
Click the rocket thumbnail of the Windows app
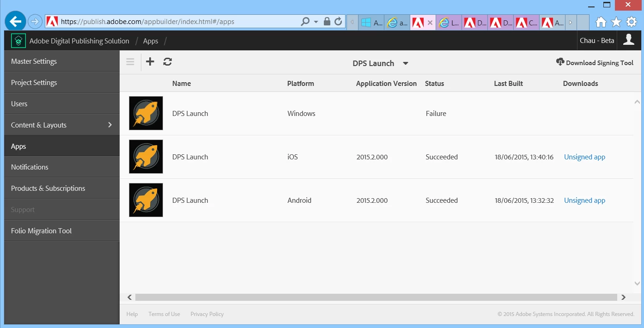(x=146, y=113)
